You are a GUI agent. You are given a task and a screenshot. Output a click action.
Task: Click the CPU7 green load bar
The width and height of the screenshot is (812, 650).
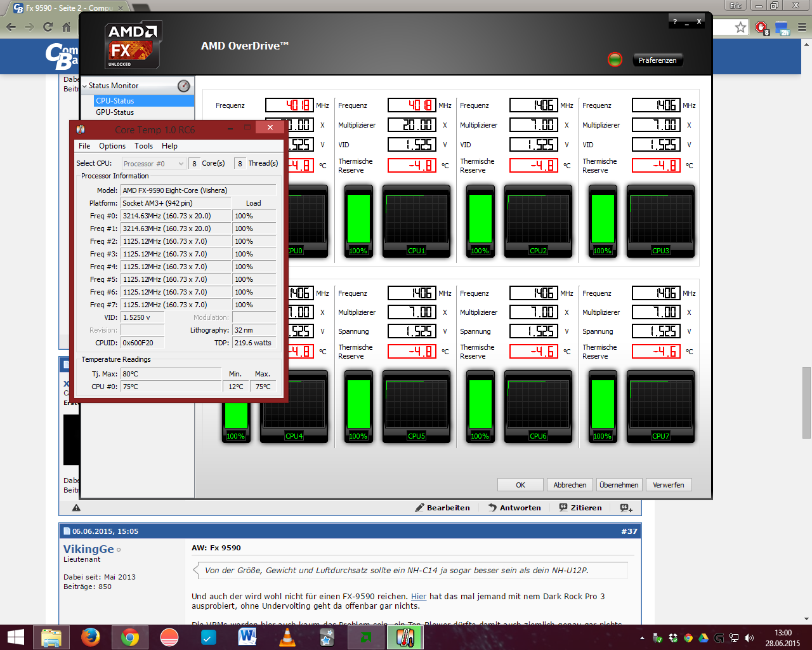(603, 405)
